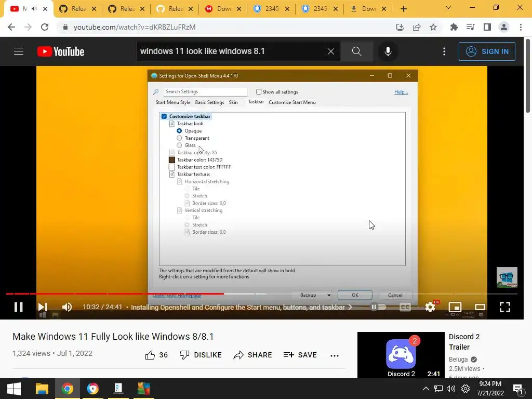532x399 pixels.
Task: Pause the video playback
Action: [x=19, y=307]
